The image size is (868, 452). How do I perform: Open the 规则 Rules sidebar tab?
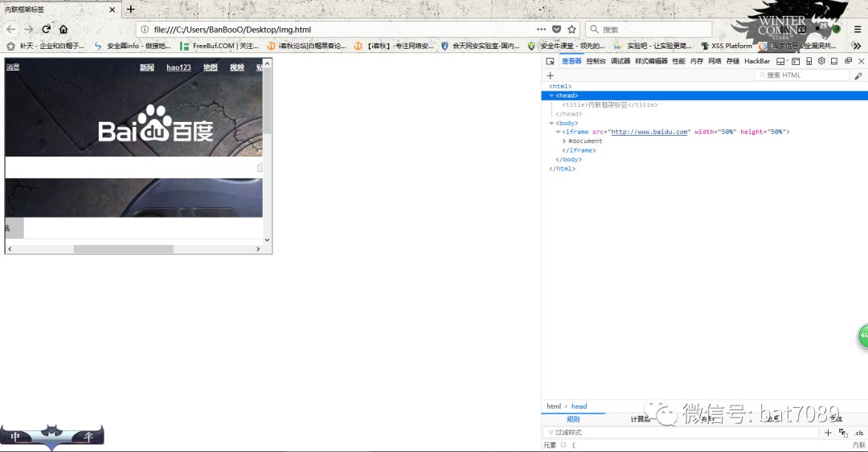click(x=574, y=419)
